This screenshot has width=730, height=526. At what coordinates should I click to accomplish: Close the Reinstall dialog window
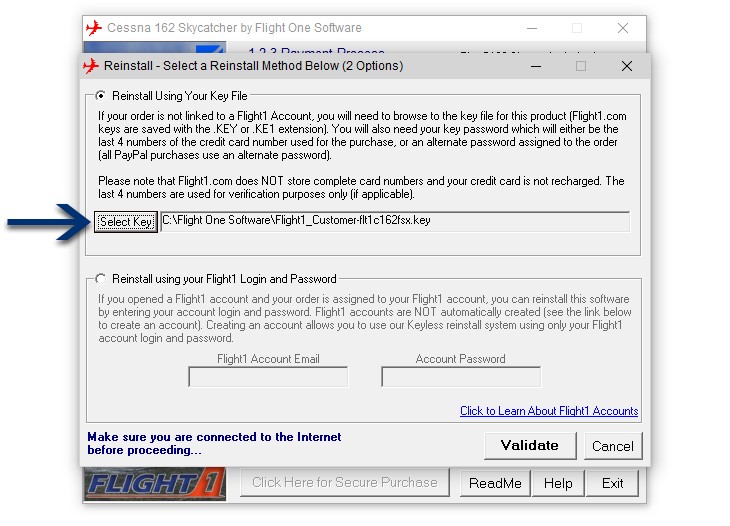pyautogui.click(x=627, y=66)
